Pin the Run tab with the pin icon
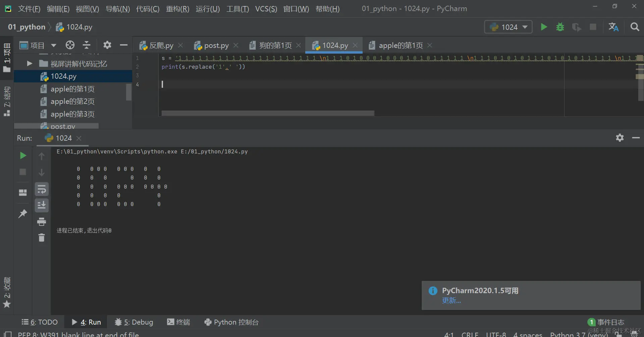The height and width of the screenshot is (337, 644). (x=22, y=213)
